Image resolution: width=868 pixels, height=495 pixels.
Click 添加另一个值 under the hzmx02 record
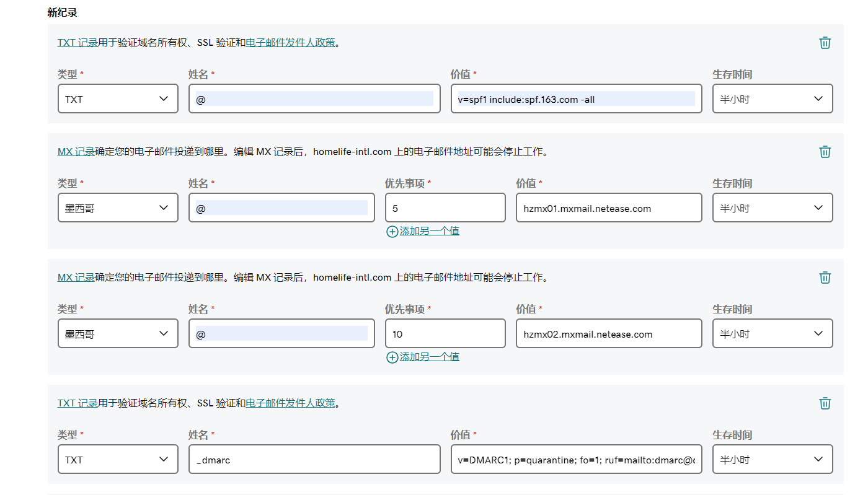click(x=429, y=357)
